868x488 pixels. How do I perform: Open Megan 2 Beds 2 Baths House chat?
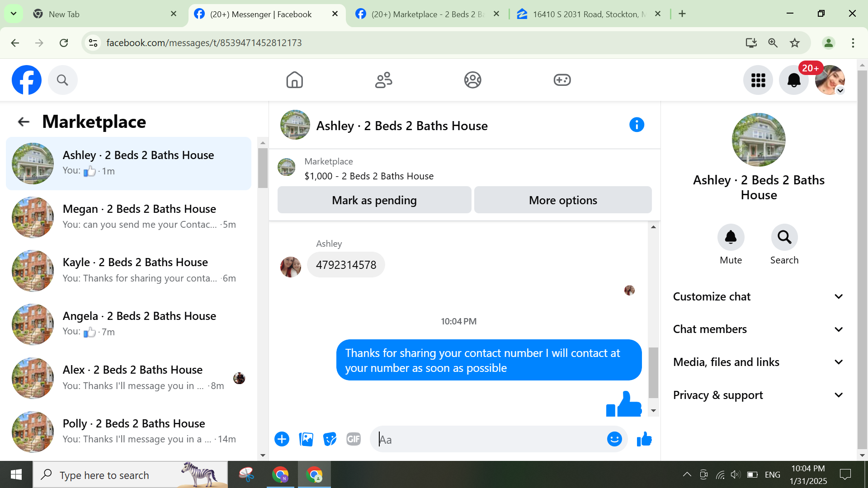tap(129, 217)
